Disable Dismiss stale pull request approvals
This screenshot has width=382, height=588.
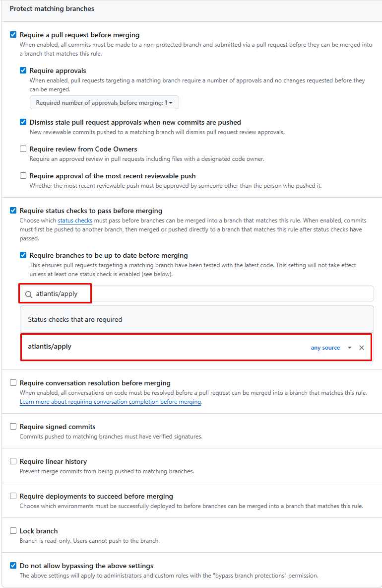coord(23,122)
